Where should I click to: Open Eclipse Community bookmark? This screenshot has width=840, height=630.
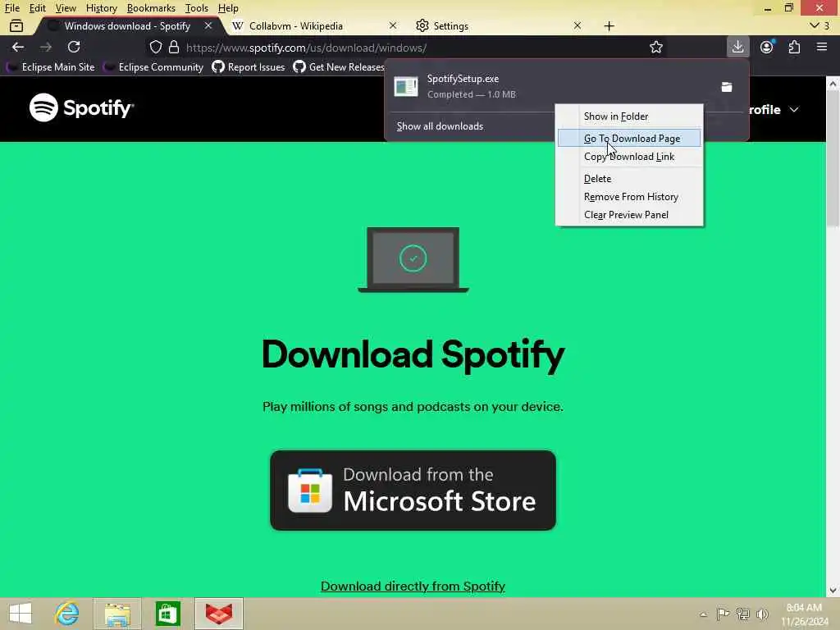[x=154, y=67]
